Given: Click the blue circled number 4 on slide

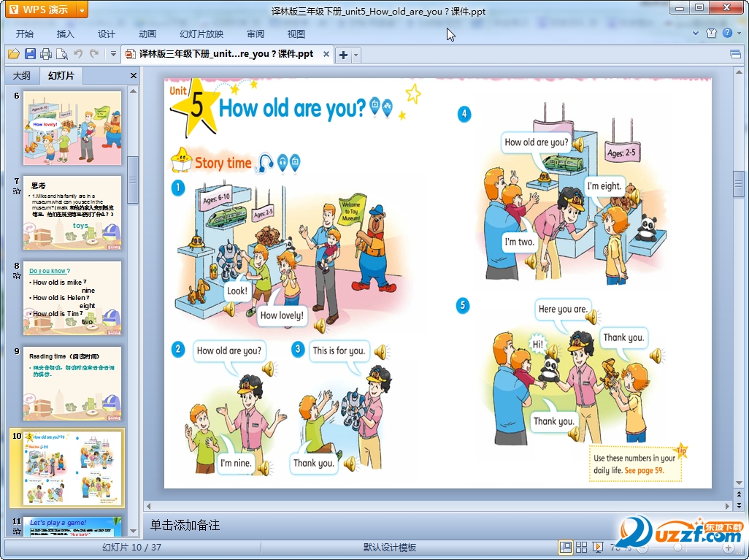Looking at the screenshot, I should pyautogui.click(x=464, y=114).
